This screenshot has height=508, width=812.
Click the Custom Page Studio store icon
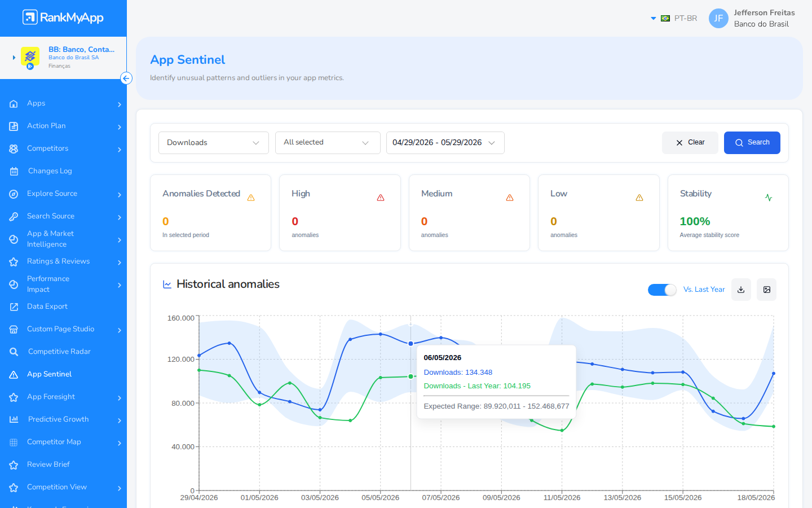click(14, 330)
